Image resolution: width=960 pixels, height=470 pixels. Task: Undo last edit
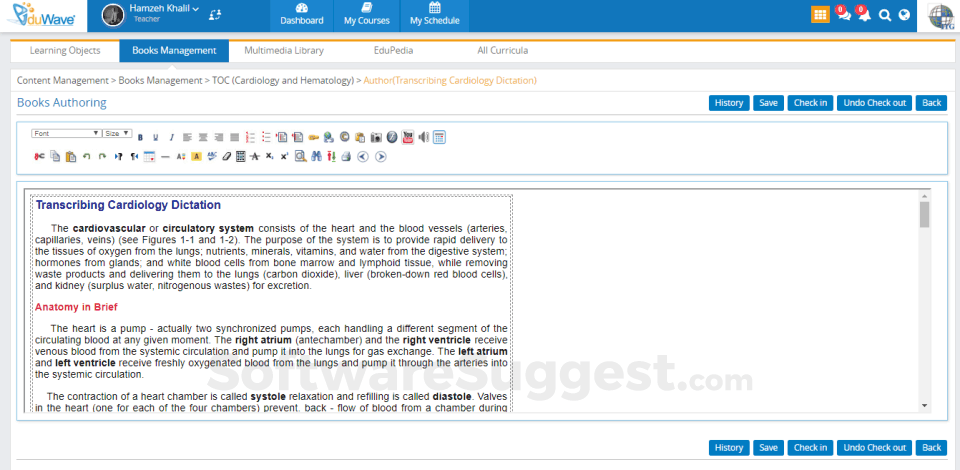(87, 157)
